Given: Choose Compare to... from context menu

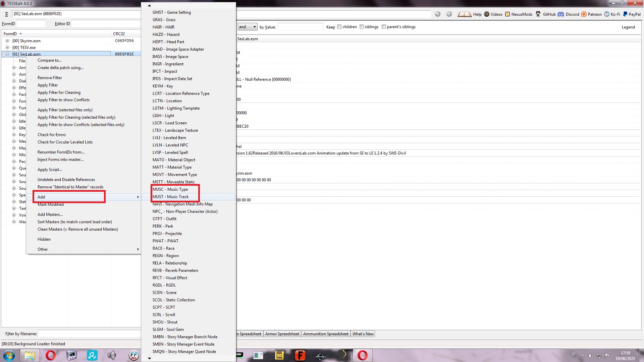Looking at the screenshot, I should (x=50, y=60).
